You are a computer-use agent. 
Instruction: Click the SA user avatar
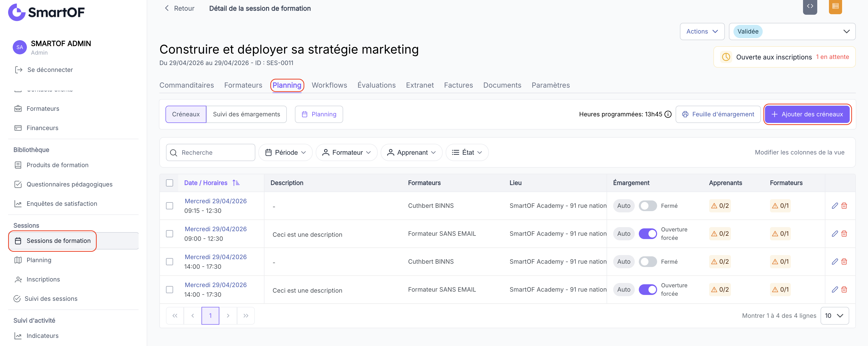[x=20, y=47]
